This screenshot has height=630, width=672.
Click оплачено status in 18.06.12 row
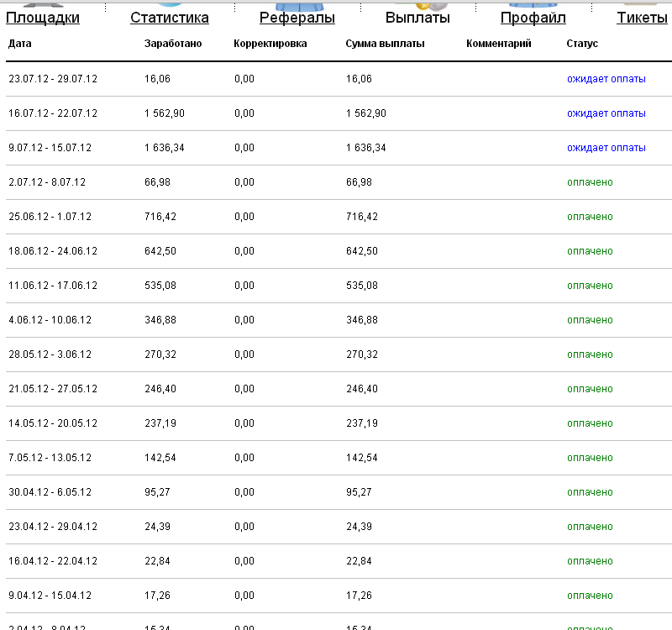[x=591, y=251]
